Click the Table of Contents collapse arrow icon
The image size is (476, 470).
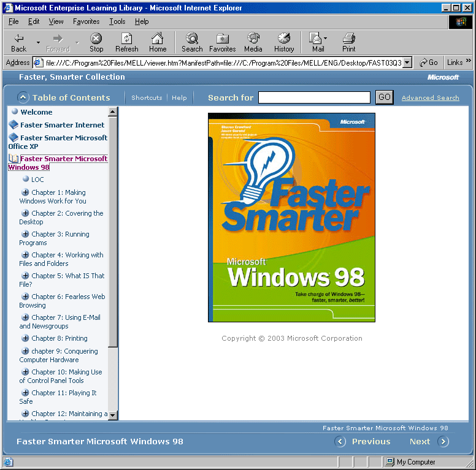point(23,97)
